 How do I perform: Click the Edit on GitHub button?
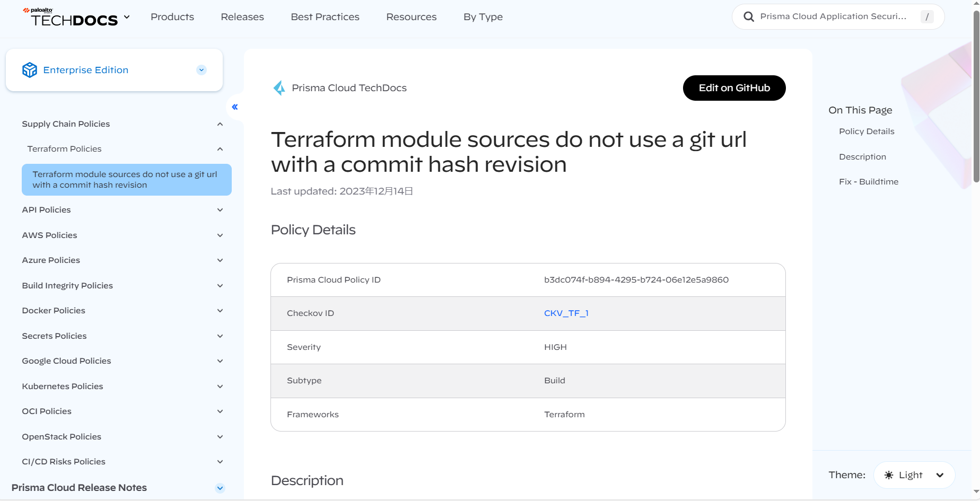[734, 88]
